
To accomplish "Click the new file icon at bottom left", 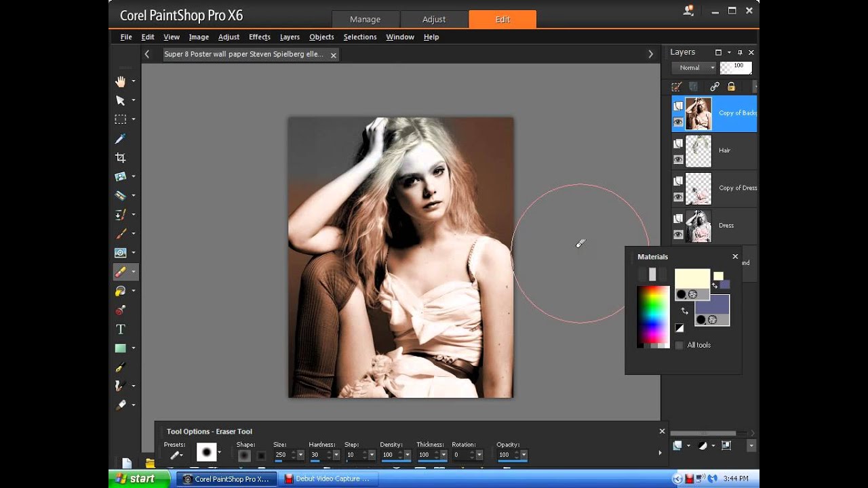I will [x=127, y=464].
